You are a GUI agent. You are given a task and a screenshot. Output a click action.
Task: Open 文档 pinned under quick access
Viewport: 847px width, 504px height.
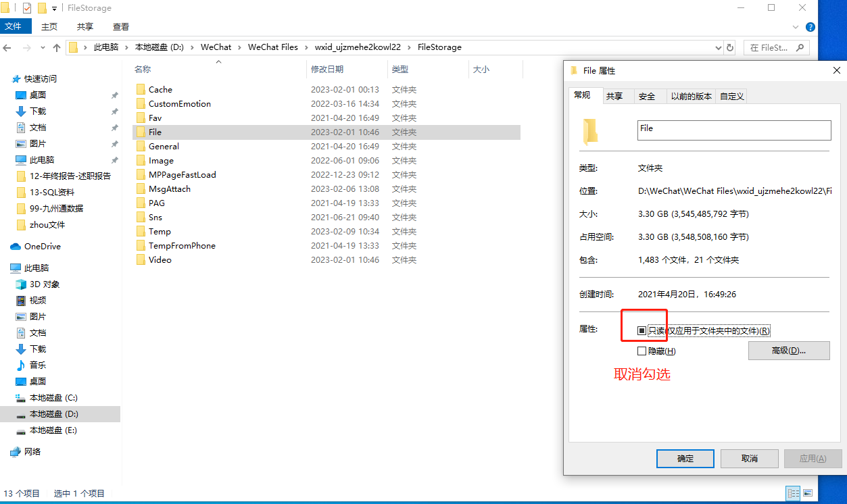point(38,128)
